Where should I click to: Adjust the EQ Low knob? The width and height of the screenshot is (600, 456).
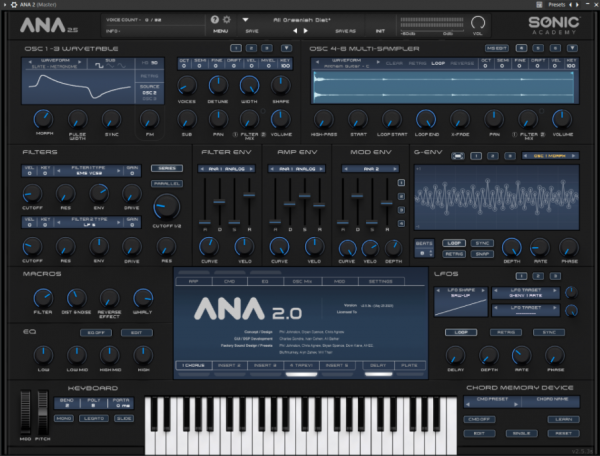click(x=43, y=355)
